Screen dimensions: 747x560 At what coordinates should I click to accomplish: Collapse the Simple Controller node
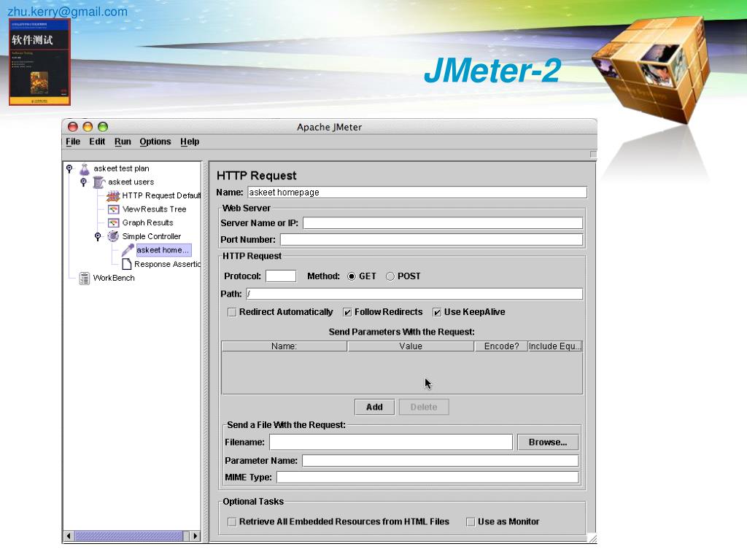[x=98, y=236]
